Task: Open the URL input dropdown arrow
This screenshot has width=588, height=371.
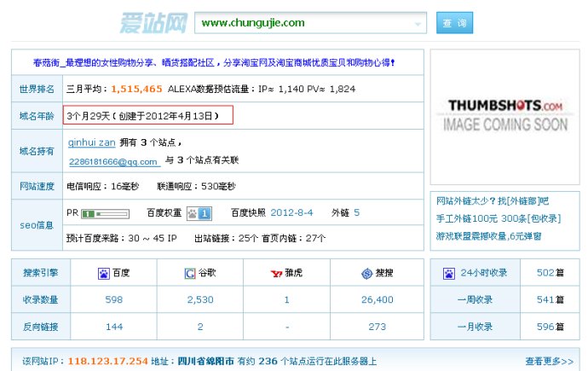Action: tap(418, 24)
